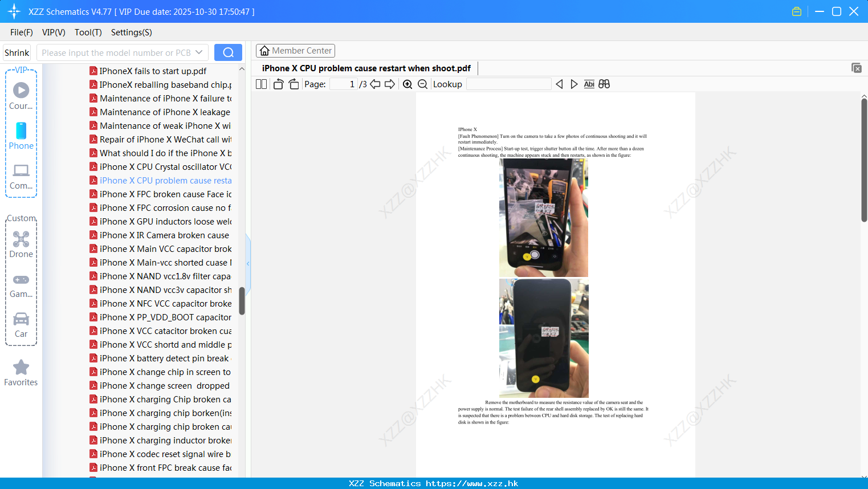Image resolution: width=868 pixels, height=489 pixels.
Task: Click the model number search input
Action: click(117, 52)
